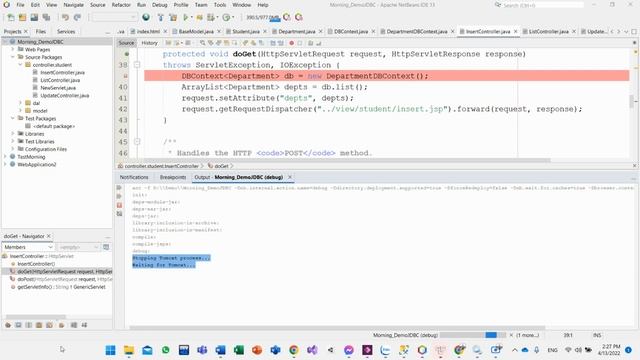Screen dimensions: 640x360
Task: Click the Build Project hammer icon
Action: [x=161, y=18]
